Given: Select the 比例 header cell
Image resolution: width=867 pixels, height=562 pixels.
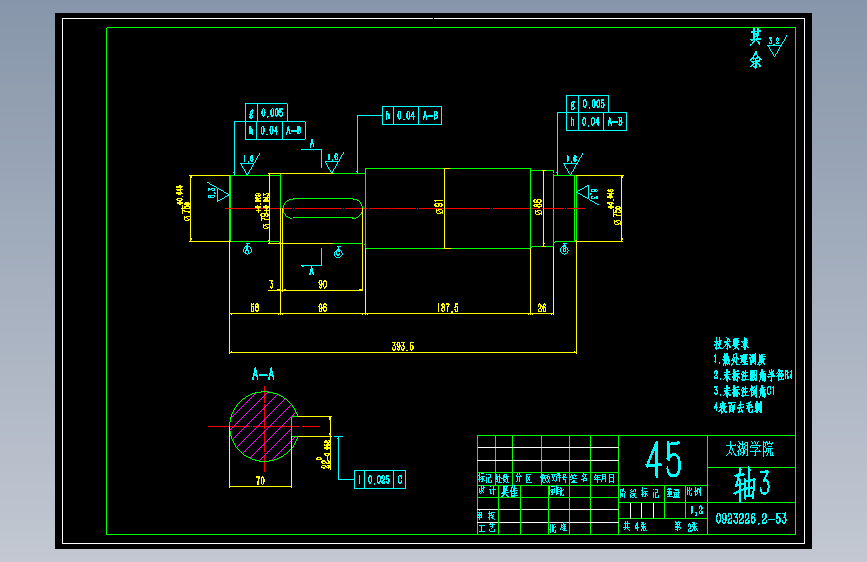Looking at the screenshot, I should point(694,492).
